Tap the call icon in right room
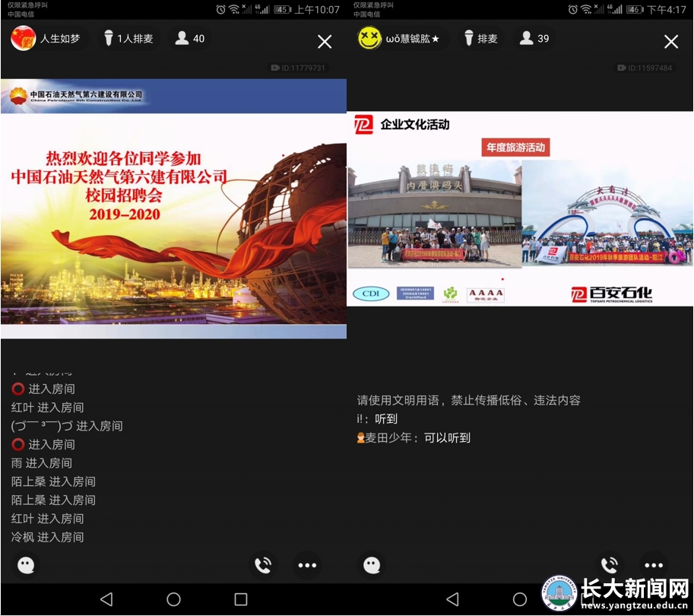 [x=610, y=565]
